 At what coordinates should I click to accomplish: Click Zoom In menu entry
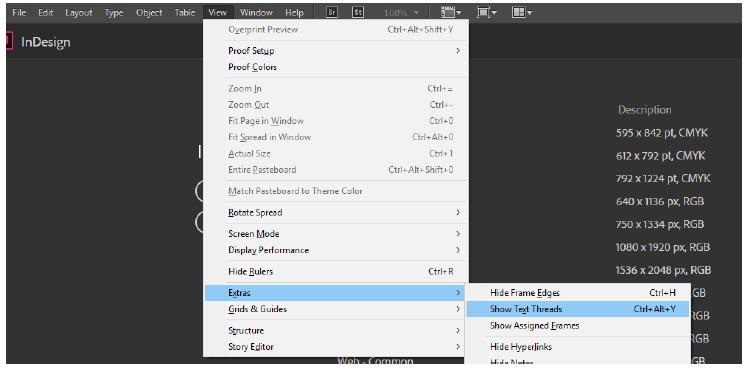(x=336, y=88)
